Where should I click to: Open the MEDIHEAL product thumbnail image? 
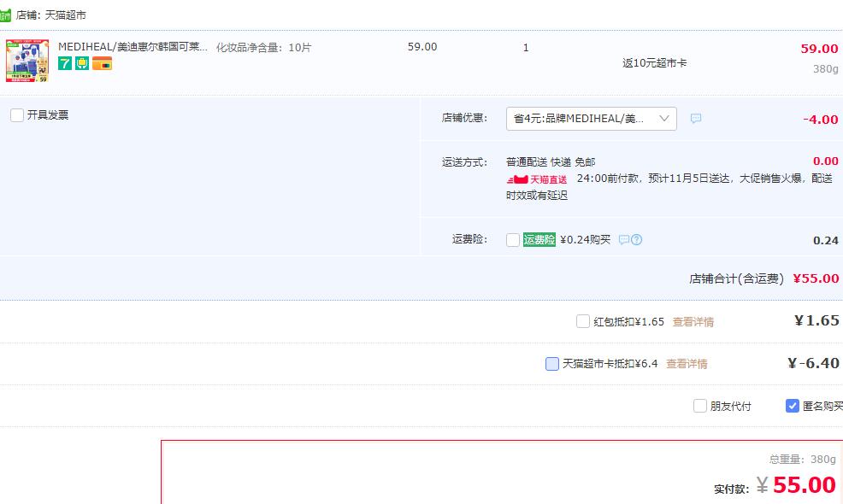[x=27, y=61]
